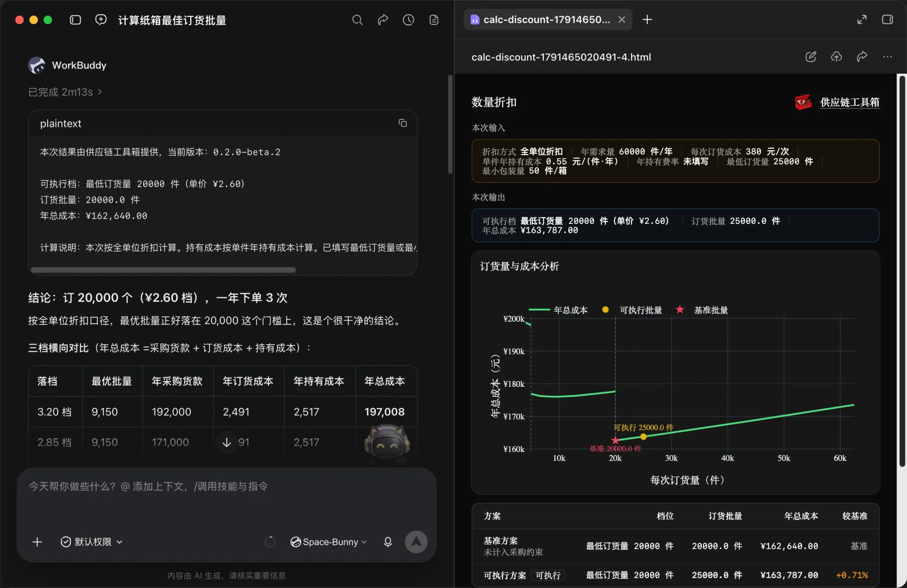Screen dimensions: 907x588
Task: Upload the HTML file to cloud
Action: (x=837, y=57)
